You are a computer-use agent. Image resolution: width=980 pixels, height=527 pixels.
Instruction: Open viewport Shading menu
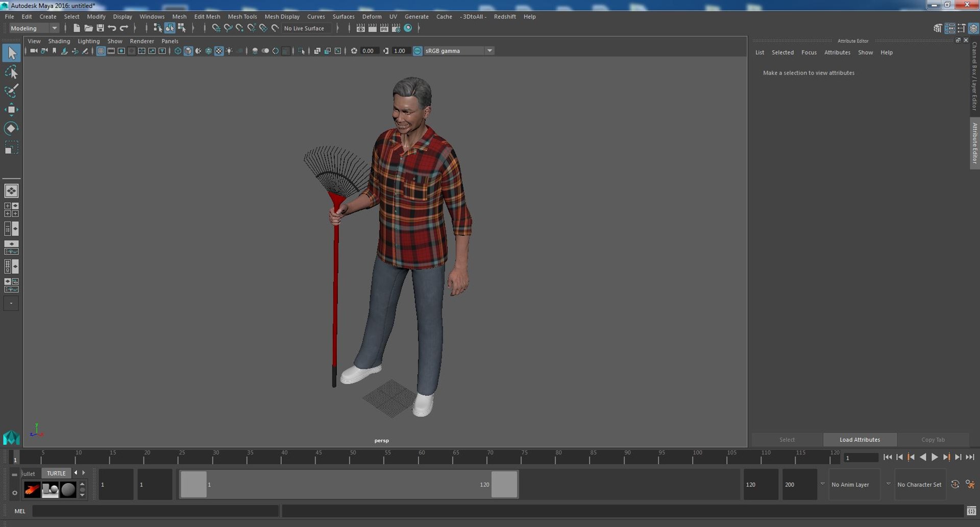click(x=59, y=41)
